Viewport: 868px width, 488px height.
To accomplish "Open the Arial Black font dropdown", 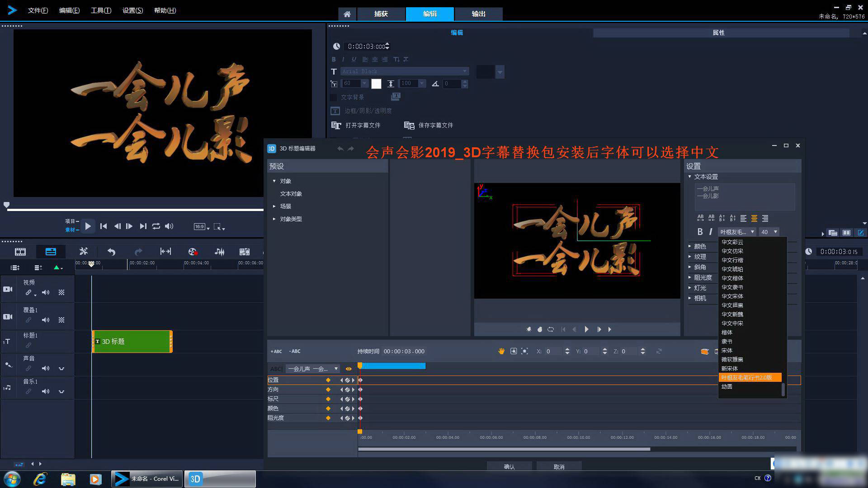I will [x=405, y=71].
